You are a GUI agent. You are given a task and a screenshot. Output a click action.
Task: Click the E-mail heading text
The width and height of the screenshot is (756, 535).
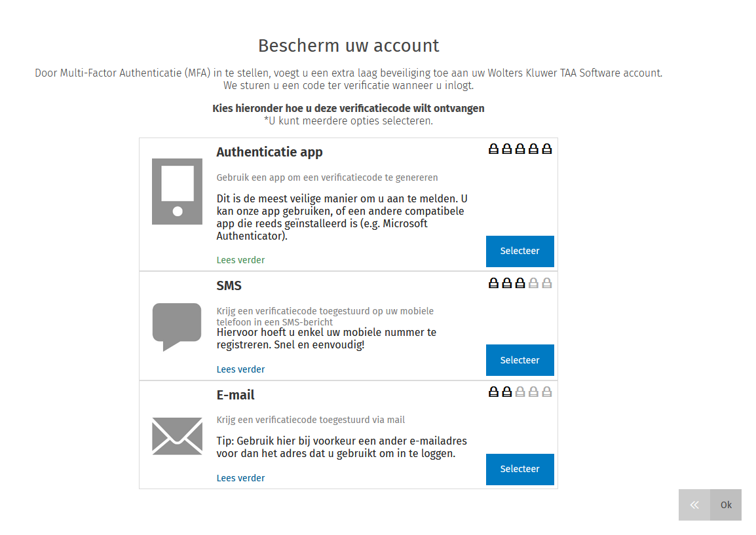235,395
